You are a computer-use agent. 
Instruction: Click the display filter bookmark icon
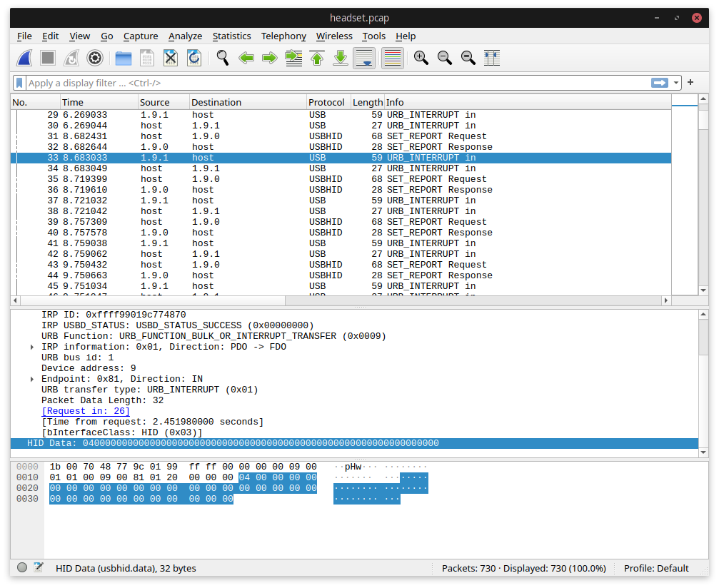point(19,83)
